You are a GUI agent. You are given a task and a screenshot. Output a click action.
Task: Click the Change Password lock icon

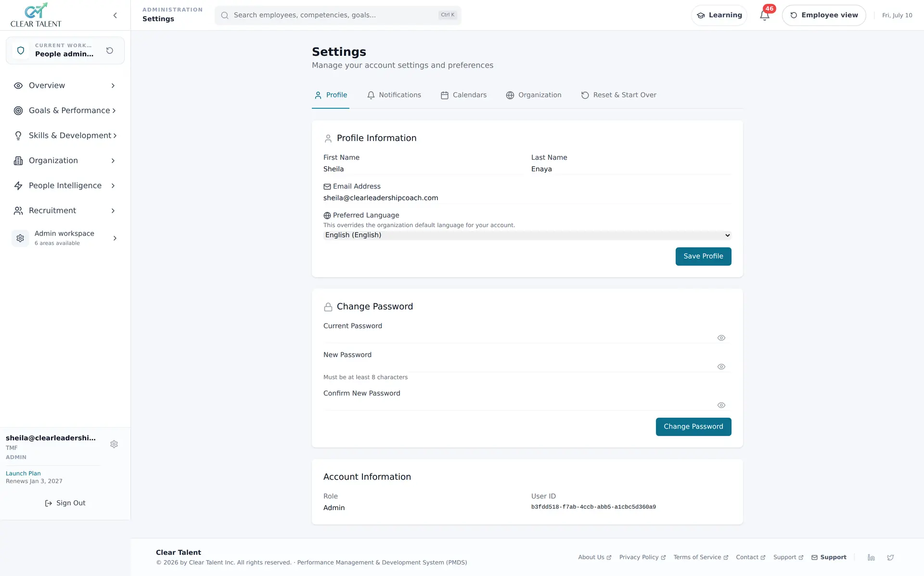point(328,307)
